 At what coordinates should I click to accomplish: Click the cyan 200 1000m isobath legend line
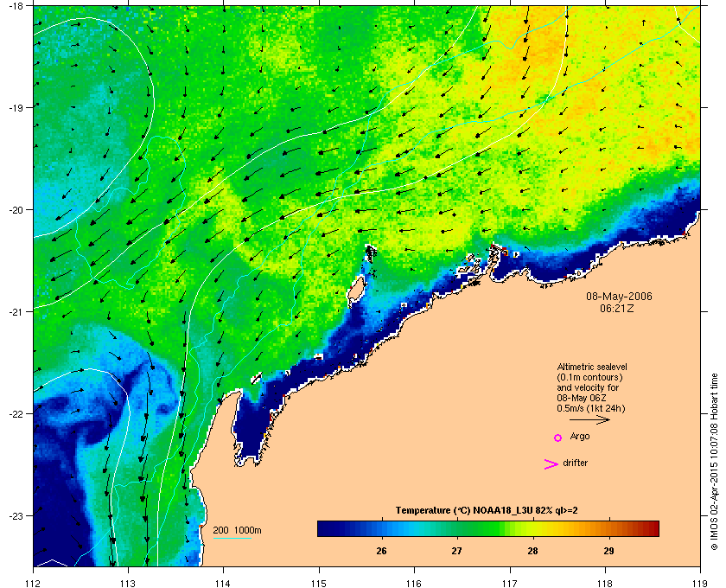(x=232, y=538)
